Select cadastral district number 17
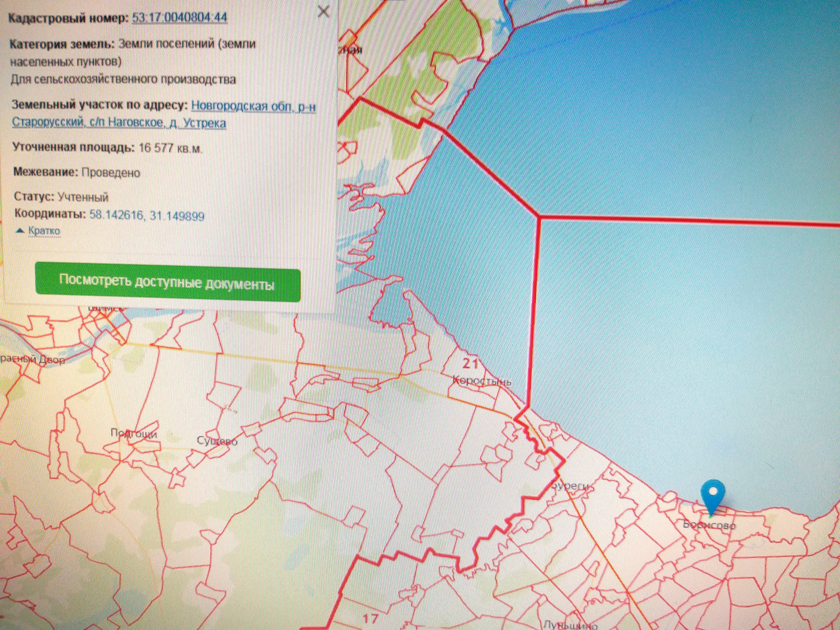The width and height of the screenshot is (840, 630). click(370, 619)
